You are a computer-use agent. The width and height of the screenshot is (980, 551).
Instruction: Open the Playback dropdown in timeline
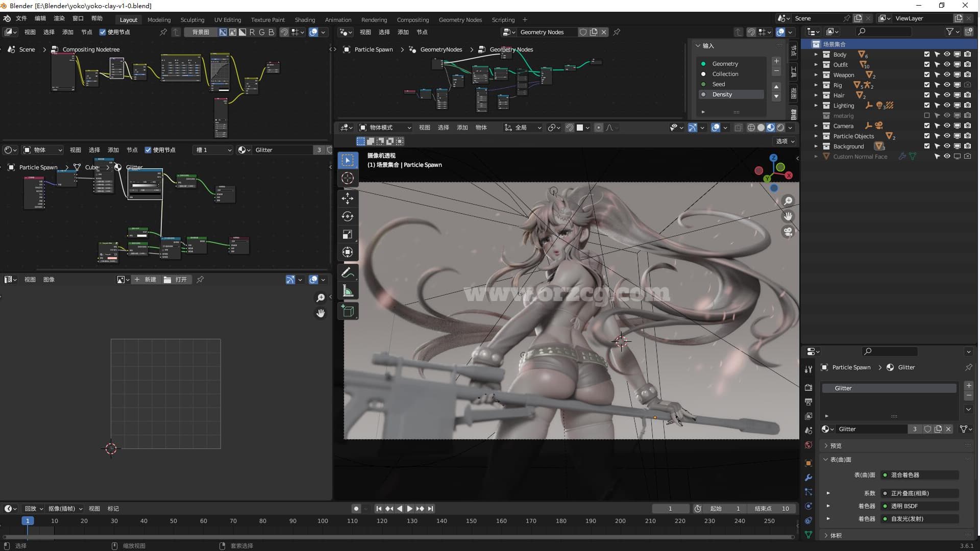(x=34, y=509)
